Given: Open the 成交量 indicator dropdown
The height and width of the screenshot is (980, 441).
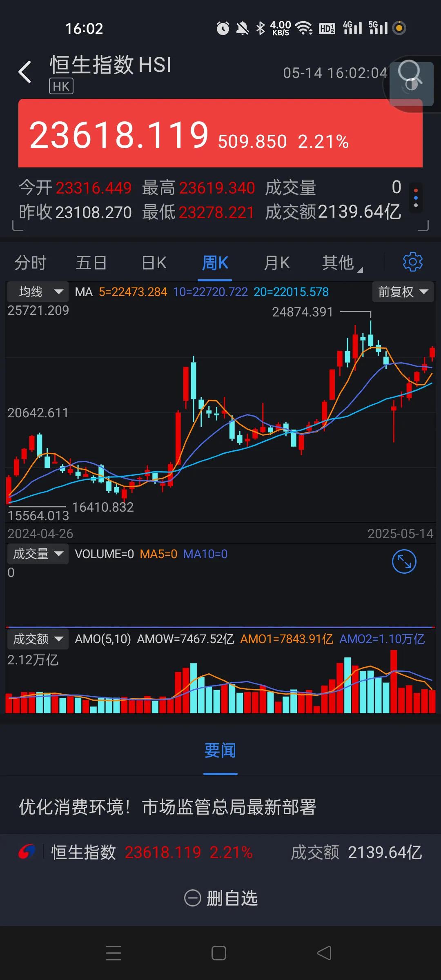Looking at the screenshot, I should pos(38,554).
